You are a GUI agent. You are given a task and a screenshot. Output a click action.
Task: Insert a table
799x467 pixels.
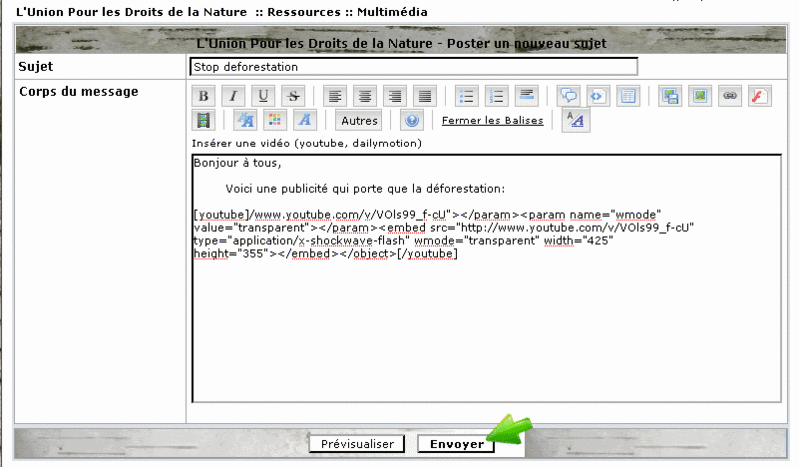tap(628, 96)
